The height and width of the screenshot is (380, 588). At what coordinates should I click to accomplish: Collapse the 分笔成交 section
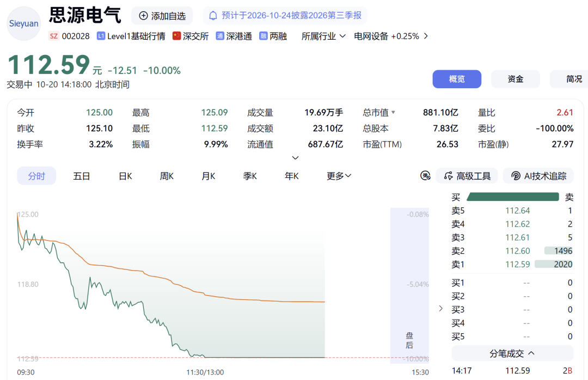[512, 353]
